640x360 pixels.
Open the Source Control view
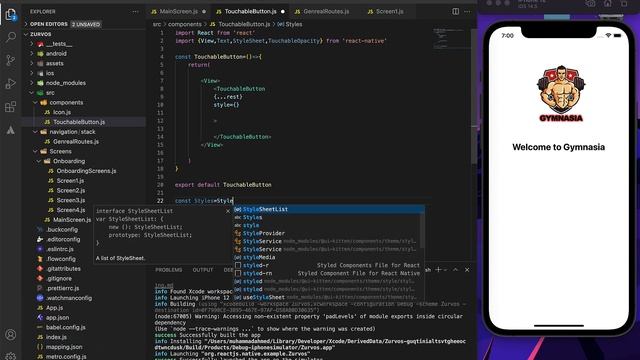11,60
